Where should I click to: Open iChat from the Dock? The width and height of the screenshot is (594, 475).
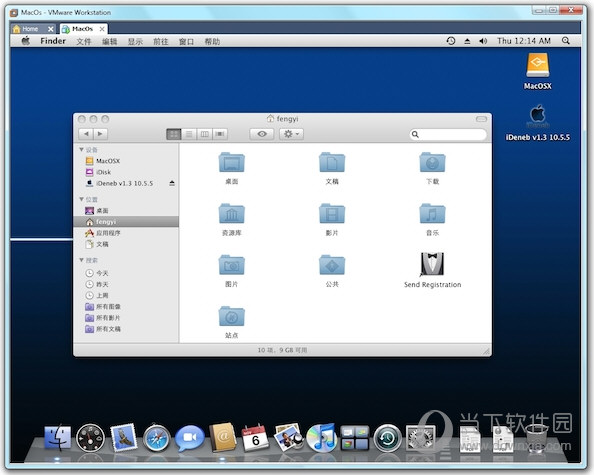coord(189,438)
